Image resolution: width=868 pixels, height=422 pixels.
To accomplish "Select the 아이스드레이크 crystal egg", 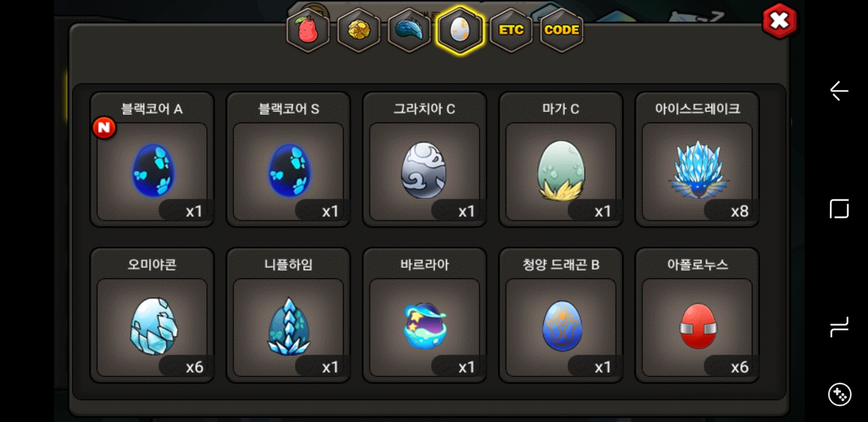I will [x=697, y=159].
